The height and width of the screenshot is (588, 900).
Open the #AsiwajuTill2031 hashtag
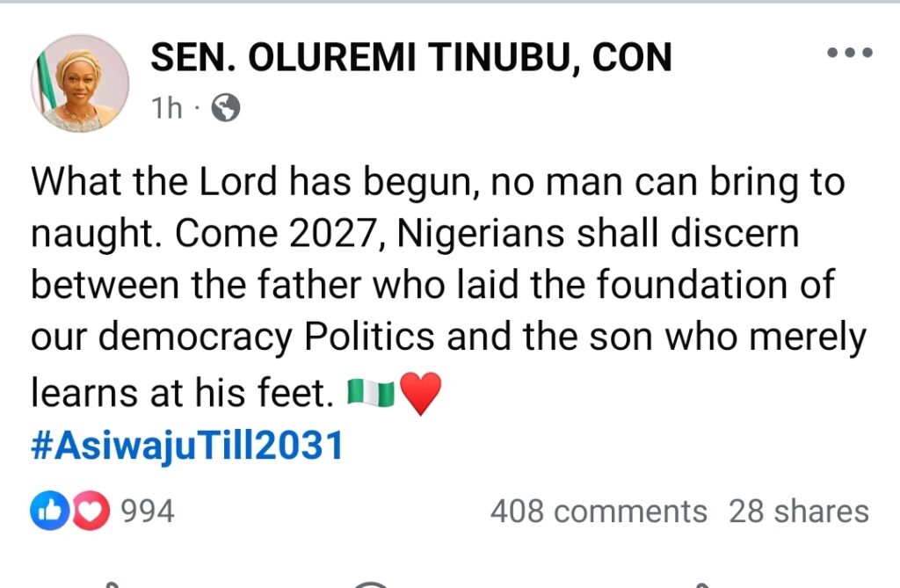185,446
